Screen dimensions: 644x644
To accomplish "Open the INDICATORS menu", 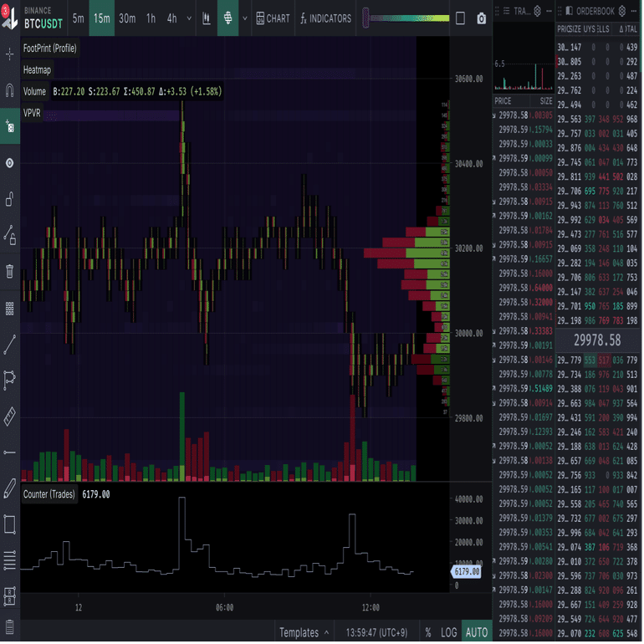I will pyautogui.click(x=325, y=18).
